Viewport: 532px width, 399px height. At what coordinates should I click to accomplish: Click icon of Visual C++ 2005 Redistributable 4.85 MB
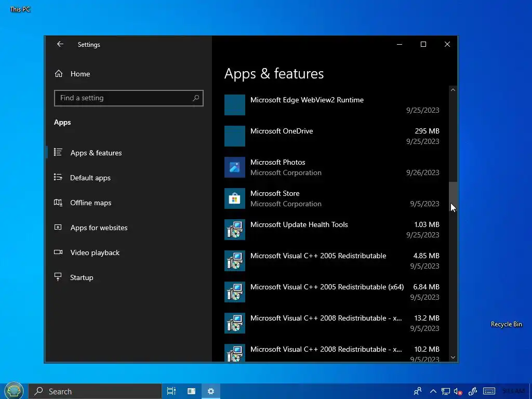(x=235, y=261)
